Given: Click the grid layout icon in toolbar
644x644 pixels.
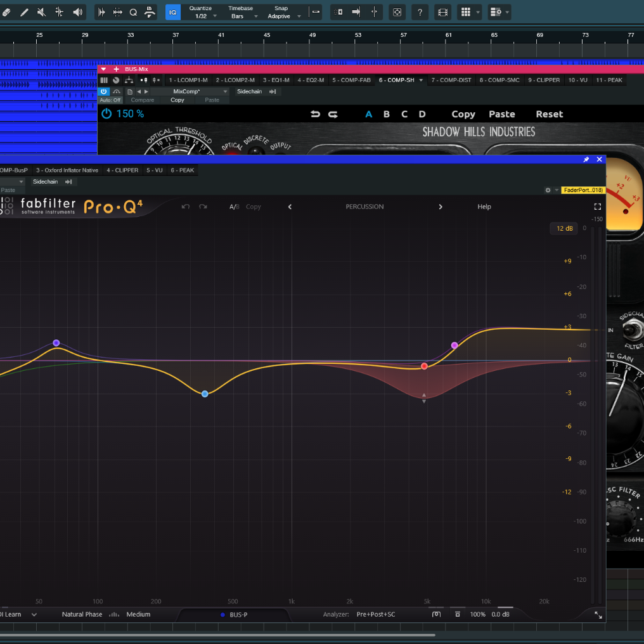Looking at the screenshot, I should [x=465, y=12].
